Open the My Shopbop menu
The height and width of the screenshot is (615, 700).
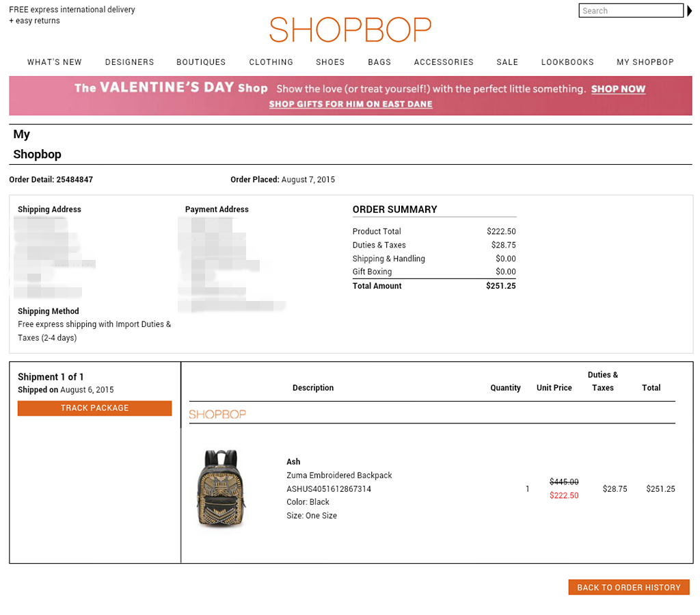[x=645, y=62]
